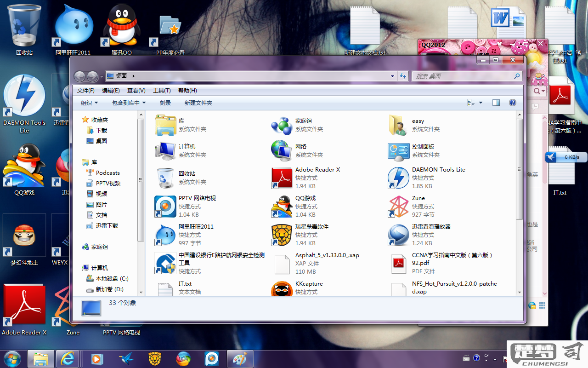Open the 工具(T) menu

pyautogui.click(x=162, y=91)
